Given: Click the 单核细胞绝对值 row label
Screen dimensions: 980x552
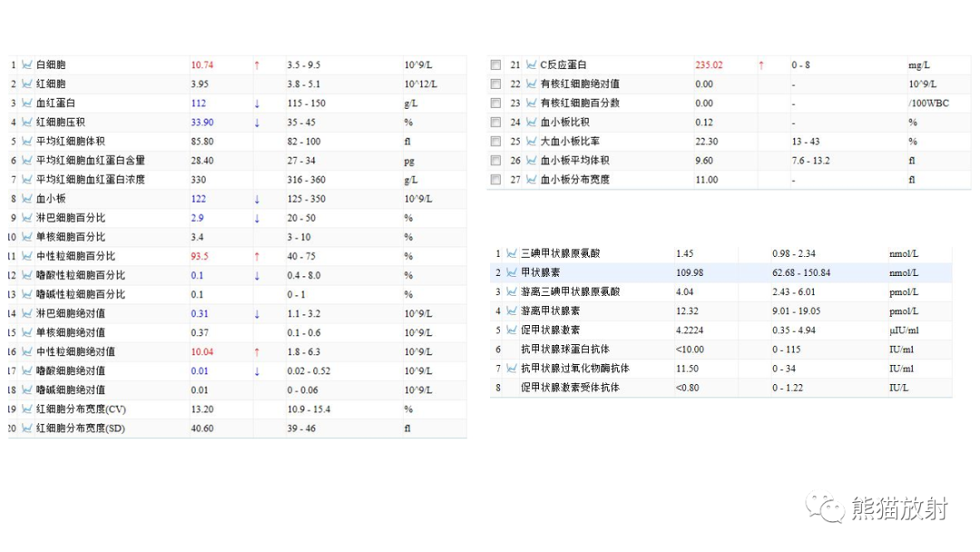Looking at the screenshot, I should [71, 332].
